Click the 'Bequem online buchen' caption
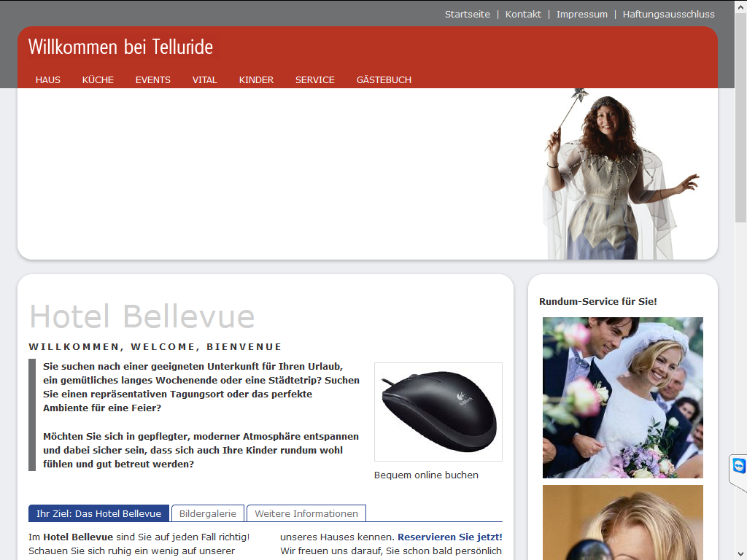This screenshot has width=747, height=560. tap(426, 475)
